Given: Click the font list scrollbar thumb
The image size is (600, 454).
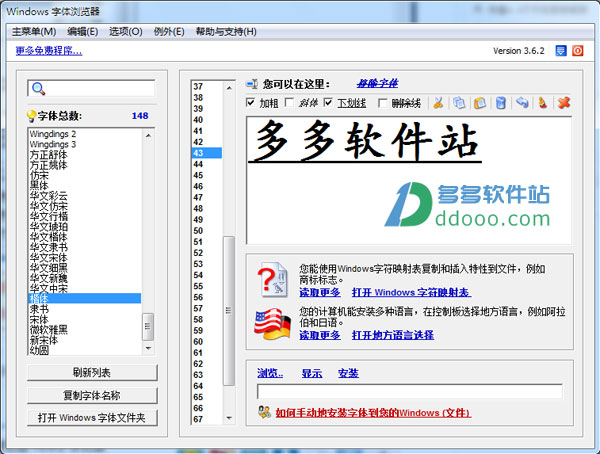Looking at the screenshot, I should 148,327.
